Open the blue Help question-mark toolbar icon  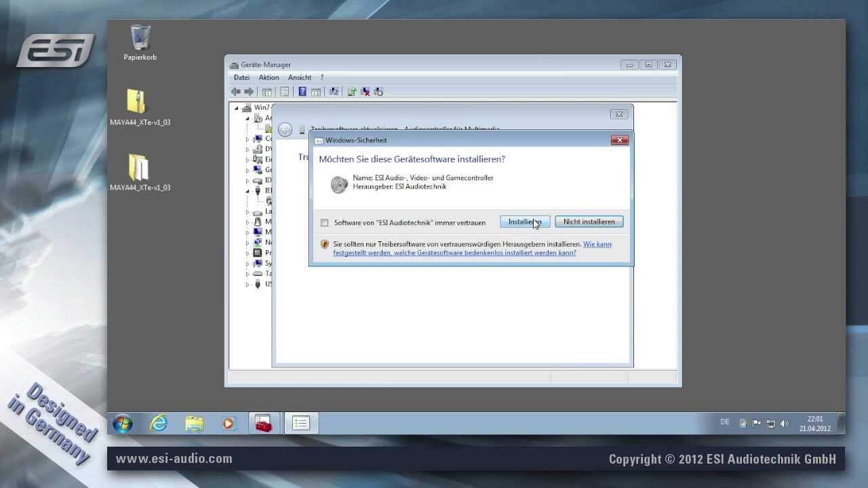(x=302, y=91)
